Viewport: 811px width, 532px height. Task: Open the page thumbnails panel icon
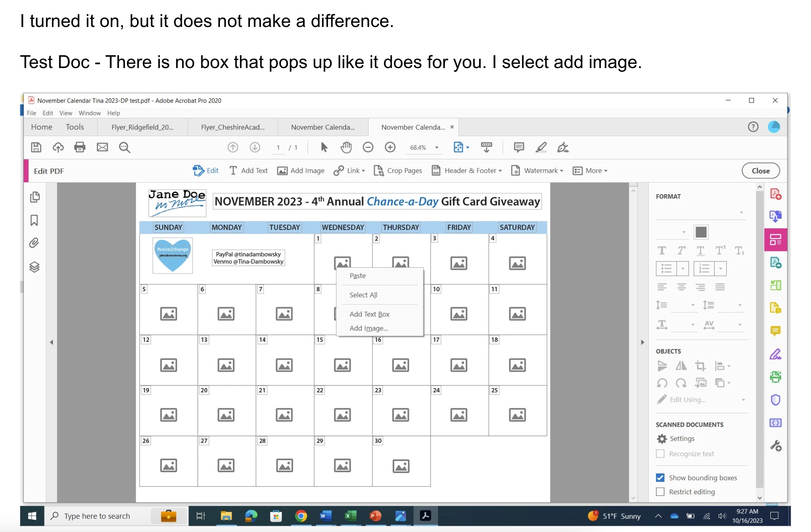(35, 197)
